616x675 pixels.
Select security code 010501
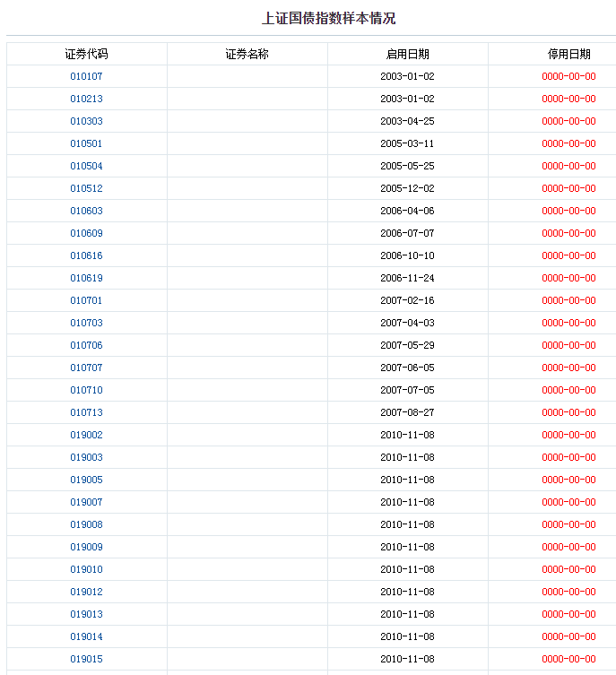pyautogui.click(x=86, y=143)
